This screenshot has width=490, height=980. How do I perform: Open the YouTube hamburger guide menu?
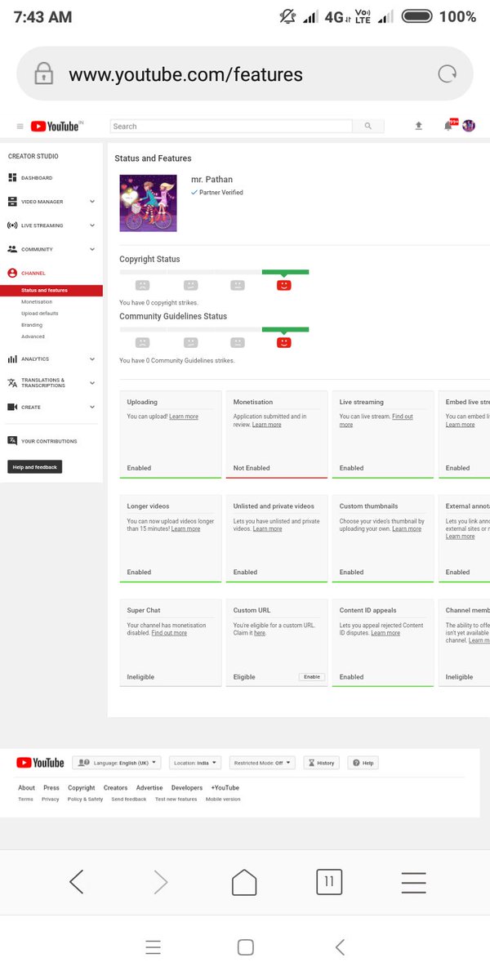[20, 127]
